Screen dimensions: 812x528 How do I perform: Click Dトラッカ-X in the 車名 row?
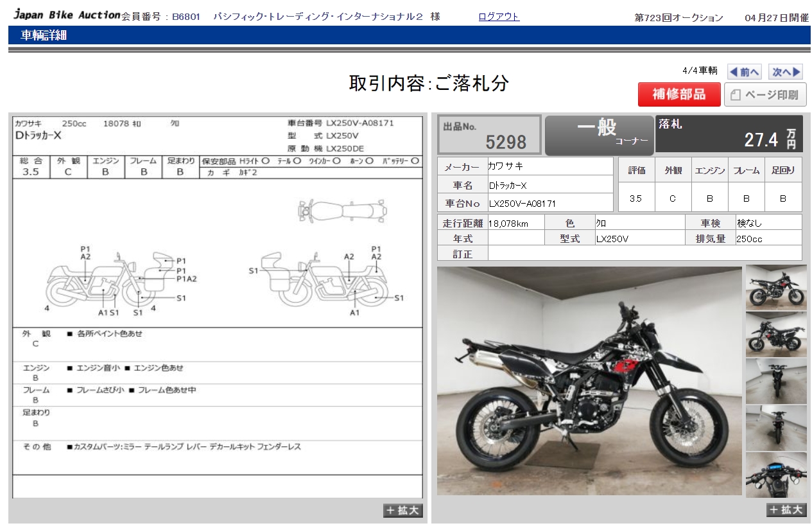(x=508, y=186)
